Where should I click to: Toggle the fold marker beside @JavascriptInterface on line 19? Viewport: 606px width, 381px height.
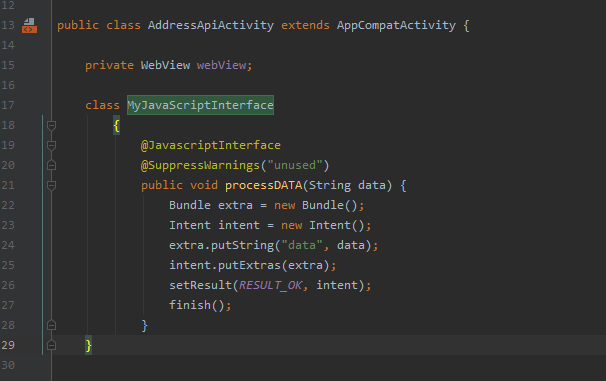51,145
